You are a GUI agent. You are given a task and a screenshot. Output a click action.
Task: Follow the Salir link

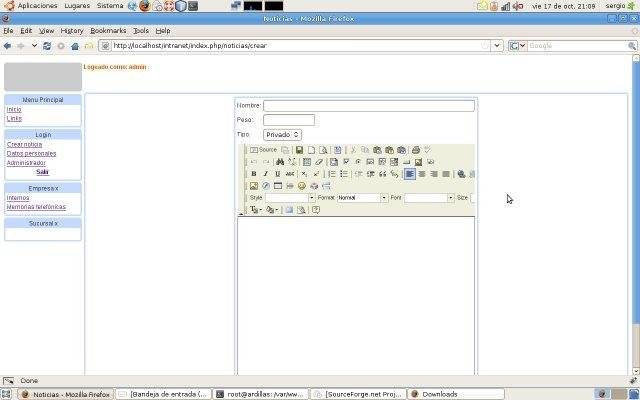click(x=42, y=172)
